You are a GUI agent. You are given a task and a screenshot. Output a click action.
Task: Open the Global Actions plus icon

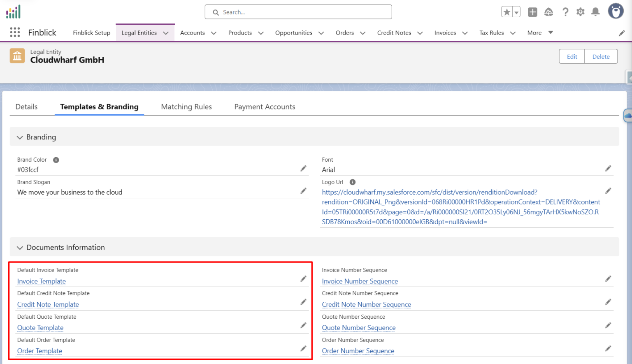point(532,12)
